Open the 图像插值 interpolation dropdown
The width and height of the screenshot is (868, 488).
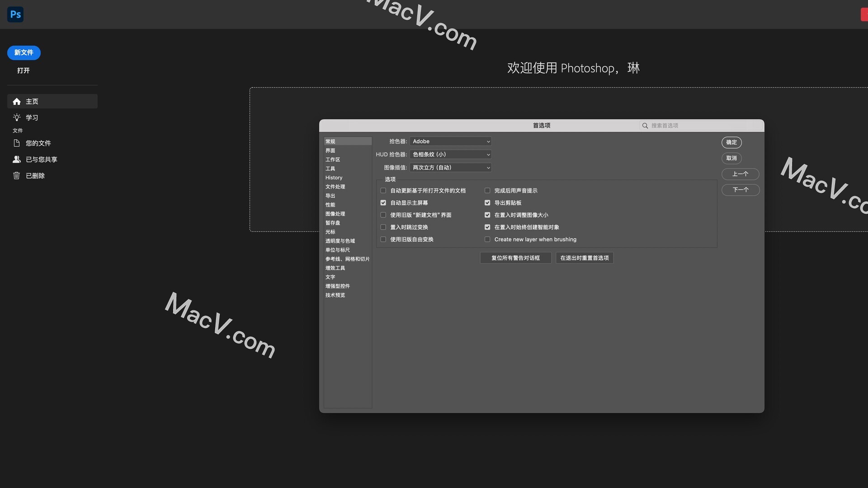[450, 167]
